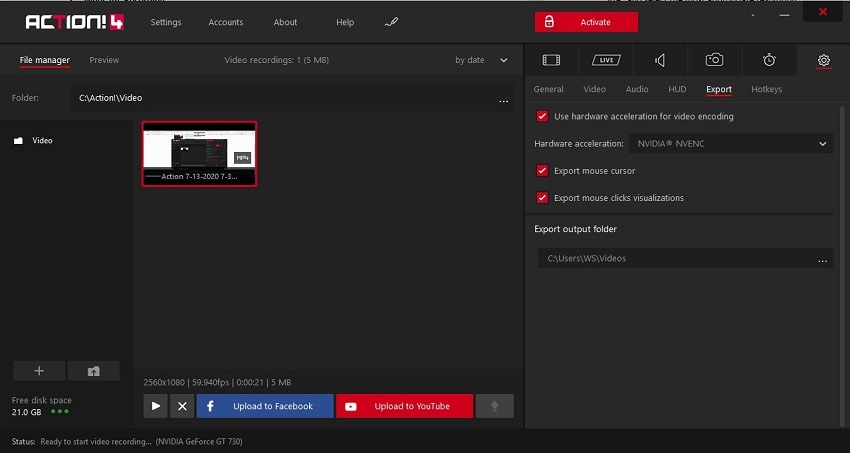Select the audio recording speaker icon
Screen dimensions: 850x453
coord(660,60)
